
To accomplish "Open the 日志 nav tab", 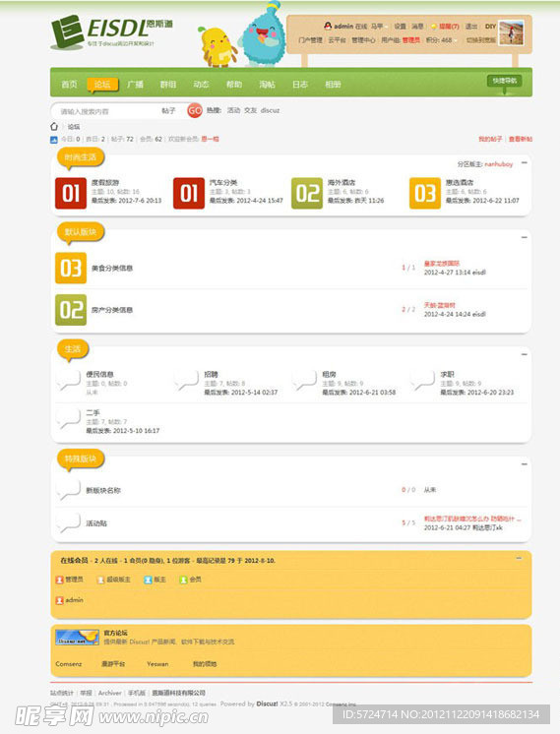I will 300,85.
